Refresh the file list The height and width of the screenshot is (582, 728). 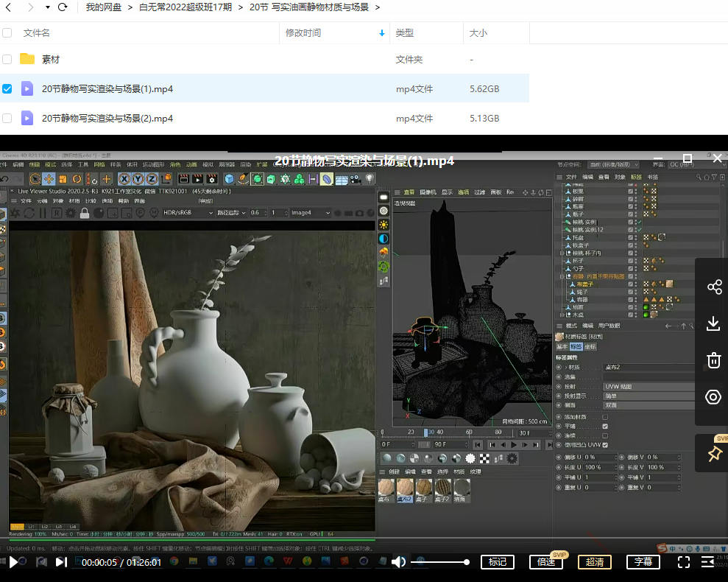(x=63, y=7)
